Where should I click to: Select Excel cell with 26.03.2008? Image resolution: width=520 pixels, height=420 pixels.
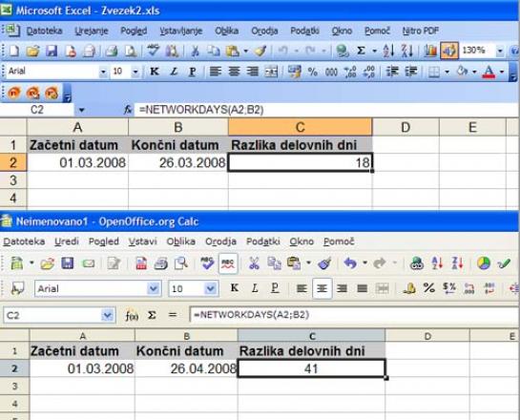click(178, 162)
